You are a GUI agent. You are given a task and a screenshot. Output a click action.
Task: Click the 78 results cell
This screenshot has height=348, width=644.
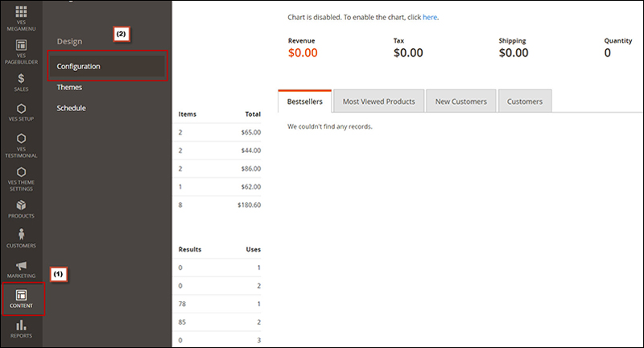click(182, 304)
